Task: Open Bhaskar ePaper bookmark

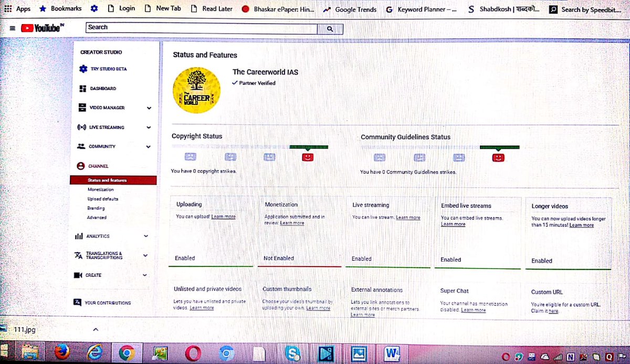Action: 278,9
